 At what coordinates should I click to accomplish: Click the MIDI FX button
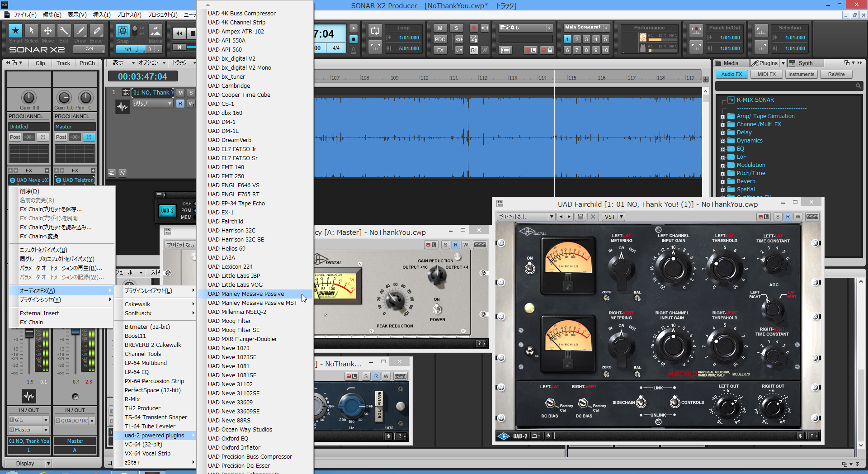tap(766, 74)
